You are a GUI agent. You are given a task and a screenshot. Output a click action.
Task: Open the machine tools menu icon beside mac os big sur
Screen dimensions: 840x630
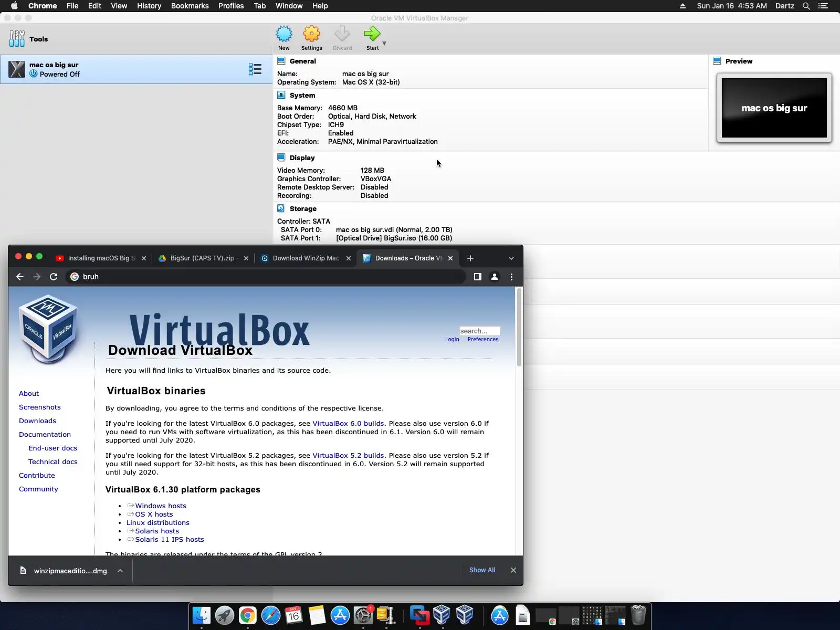coord(255,69)
